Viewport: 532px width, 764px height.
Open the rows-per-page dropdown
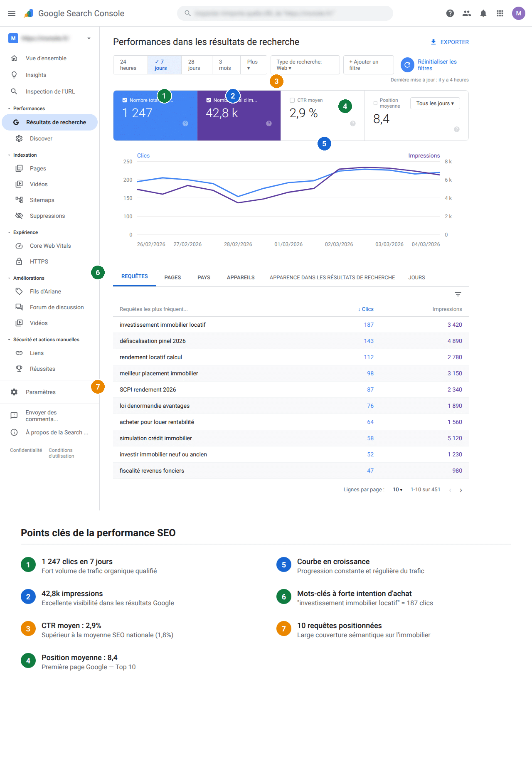click(397, 490)
